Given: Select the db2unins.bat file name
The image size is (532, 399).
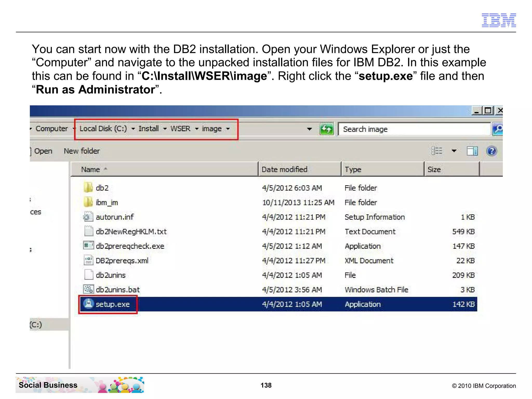Looking at the screenshot, I should 118,290.
